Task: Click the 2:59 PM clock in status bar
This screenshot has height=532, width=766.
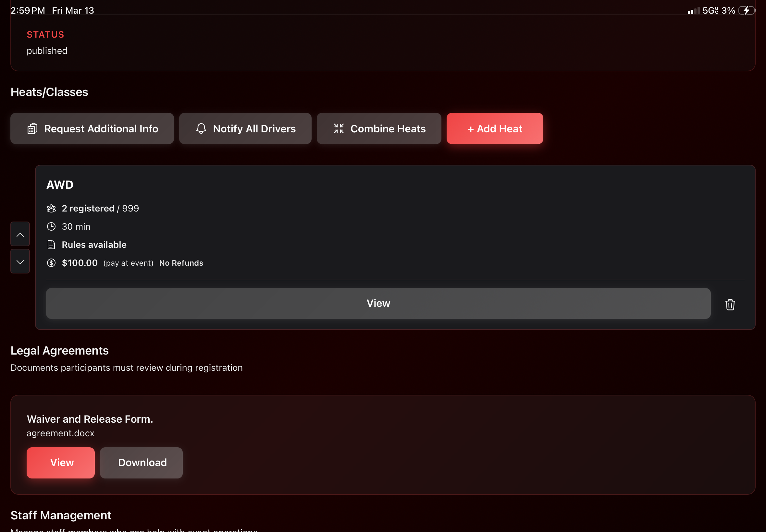Action: pyautogui.click(x=28, y=11)
